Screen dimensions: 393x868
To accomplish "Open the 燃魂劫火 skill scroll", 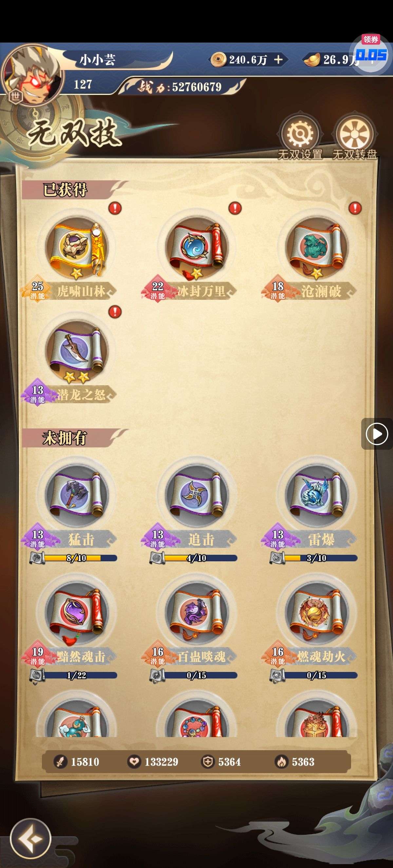I will tap(317, 612).
